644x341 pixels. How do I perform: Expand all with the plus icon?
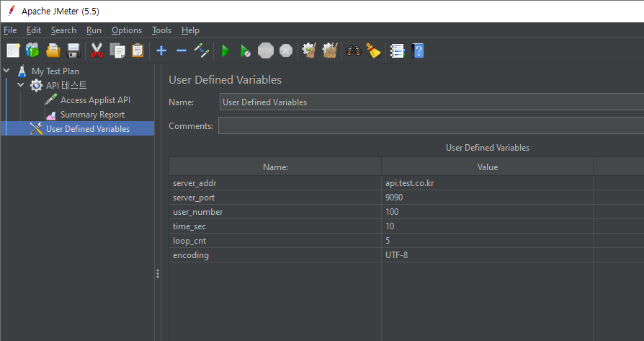pyautogui.click(x=161, y=50)
